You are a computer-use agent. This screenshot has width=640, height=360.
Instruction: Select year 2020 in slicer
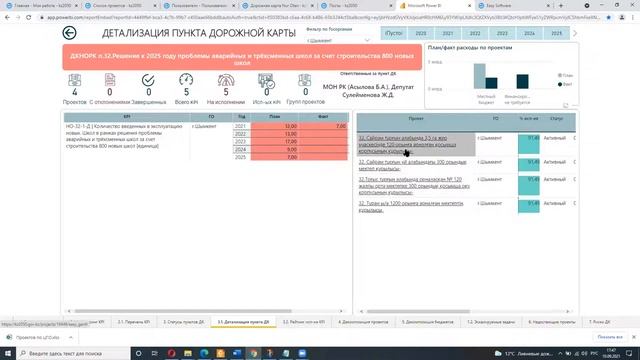(421, 33)
